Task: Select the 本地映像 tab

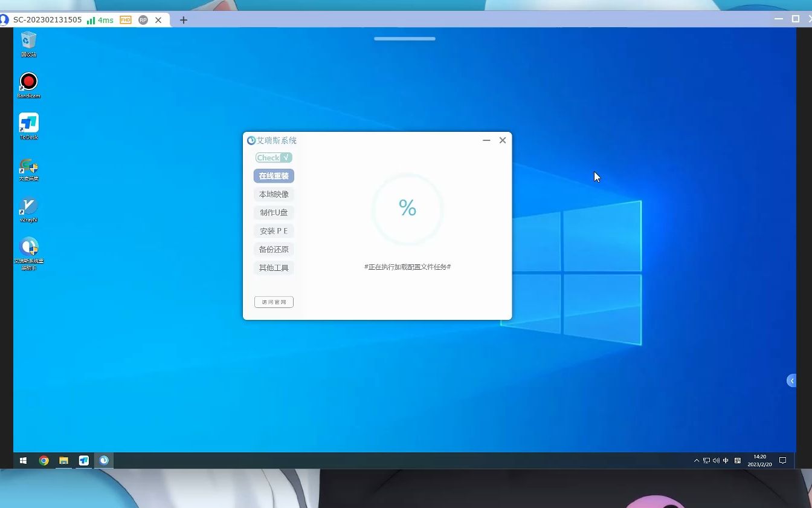Action: (274, 194)
